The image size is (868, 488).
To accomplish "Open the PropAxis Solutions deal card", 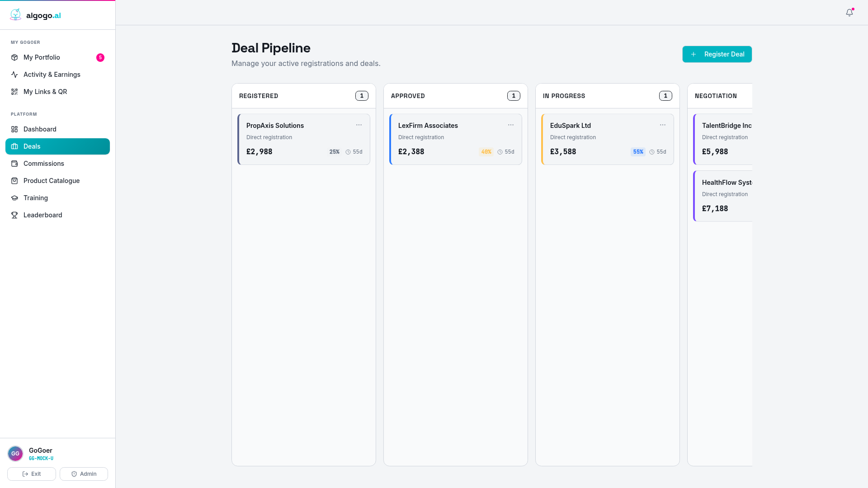I will coord(304,139).
